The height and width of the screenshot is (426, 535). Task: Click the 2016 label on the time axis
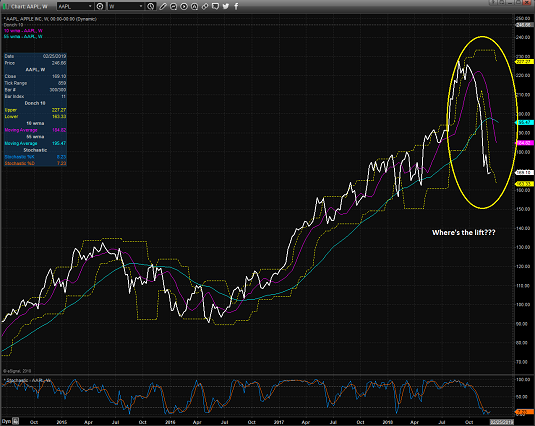point(170,422)
